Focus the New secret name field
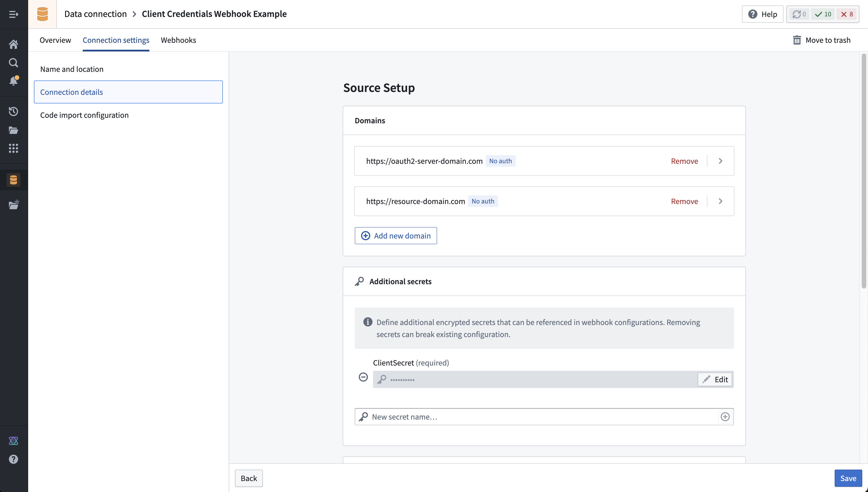This screenshot has height=492, width=868. (544, 417)
